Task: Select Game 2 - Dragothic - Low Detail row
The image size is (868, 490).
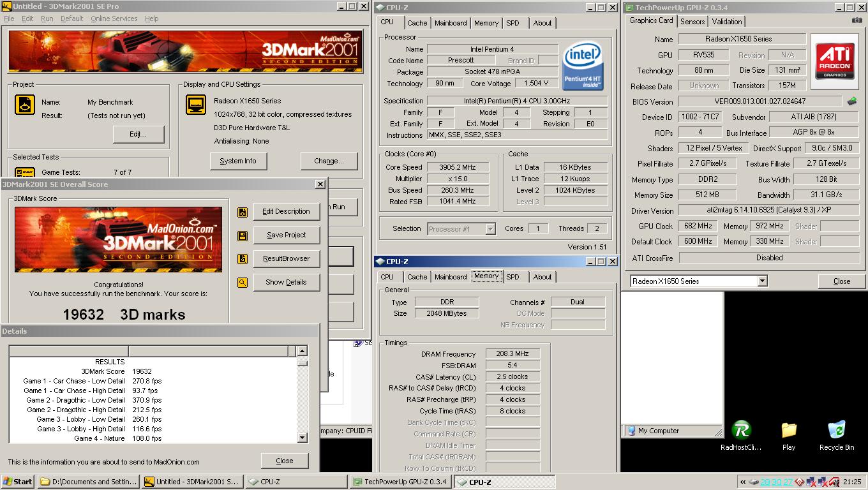Action: [153, 400]
